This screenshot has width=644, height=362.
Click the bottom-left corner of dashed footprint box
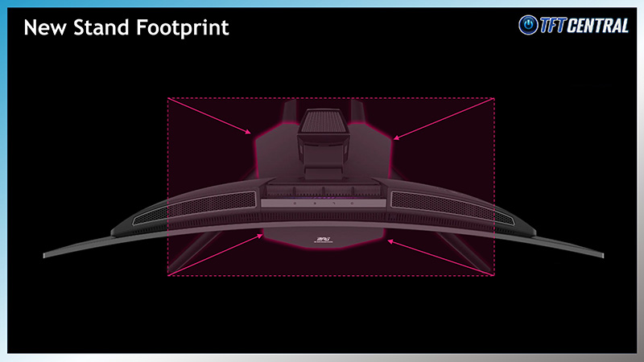tap(167, 275)
